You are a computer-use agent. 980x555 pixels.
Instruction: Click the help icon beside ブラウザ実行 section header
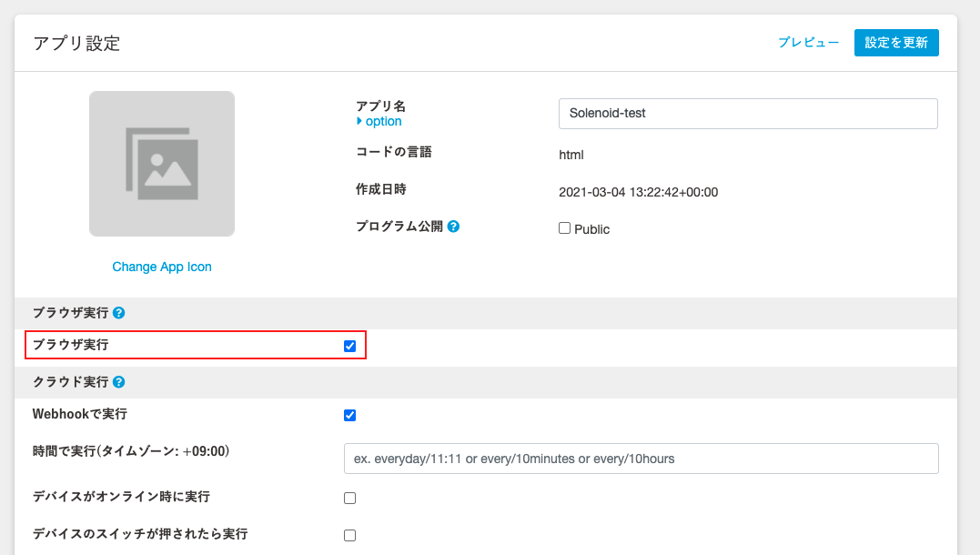click(x=119, y=312)
